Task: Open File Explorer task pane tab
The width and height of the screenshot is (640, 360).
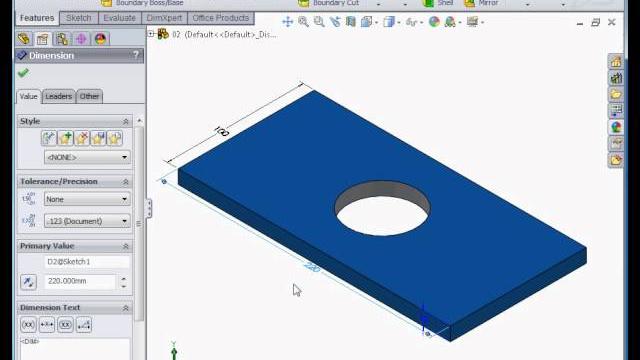Action: point(616,94)
